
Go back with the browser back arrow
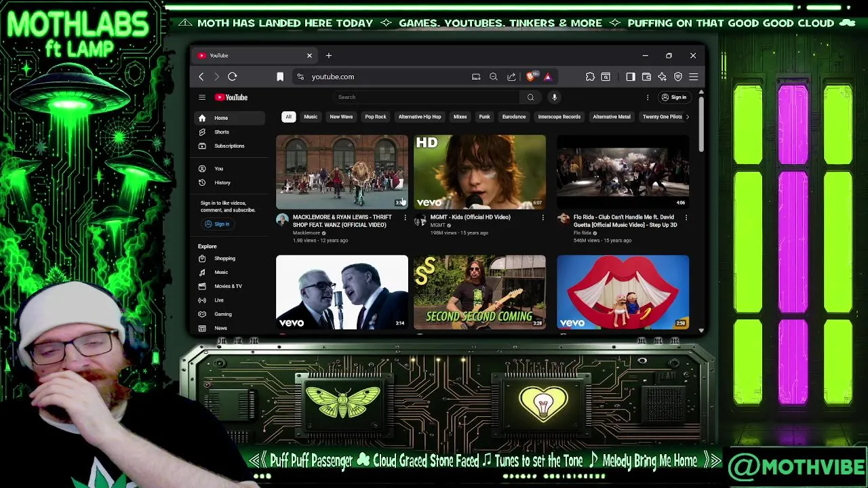[x=201, y=77]
